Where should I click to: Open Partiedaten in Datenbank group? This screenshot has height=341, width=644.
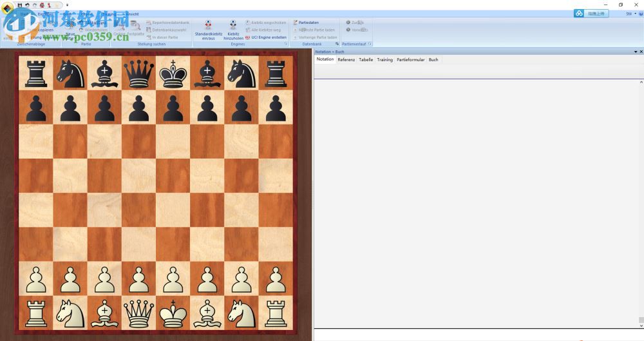306,23
